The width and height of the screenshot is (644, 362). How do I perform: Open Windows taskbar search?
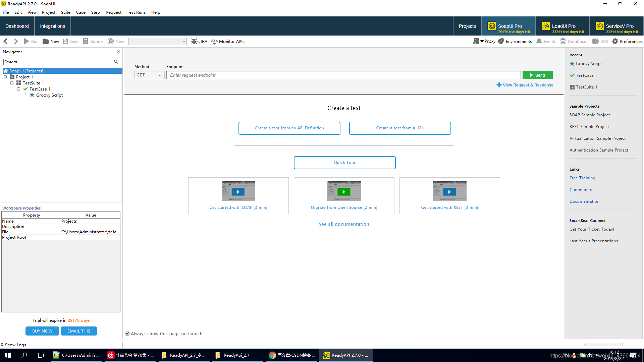[24, 355]
